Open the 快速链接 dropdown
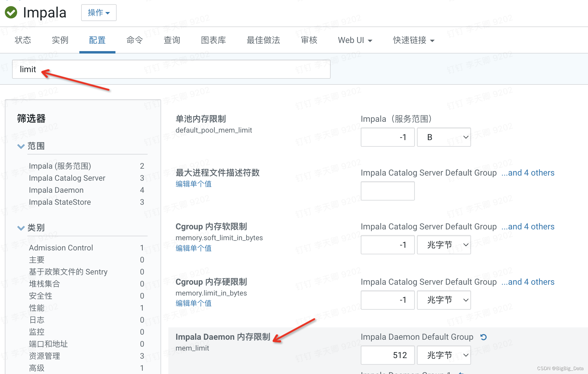Image resolution: width=588 pixels, height=374 pixels. click(413, 40)
